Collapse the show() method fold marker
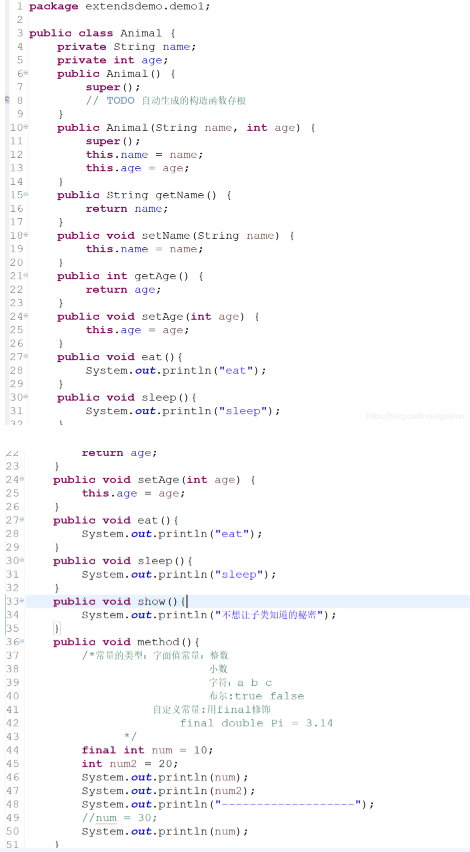The image size is (470, 852). pos(22,601)
